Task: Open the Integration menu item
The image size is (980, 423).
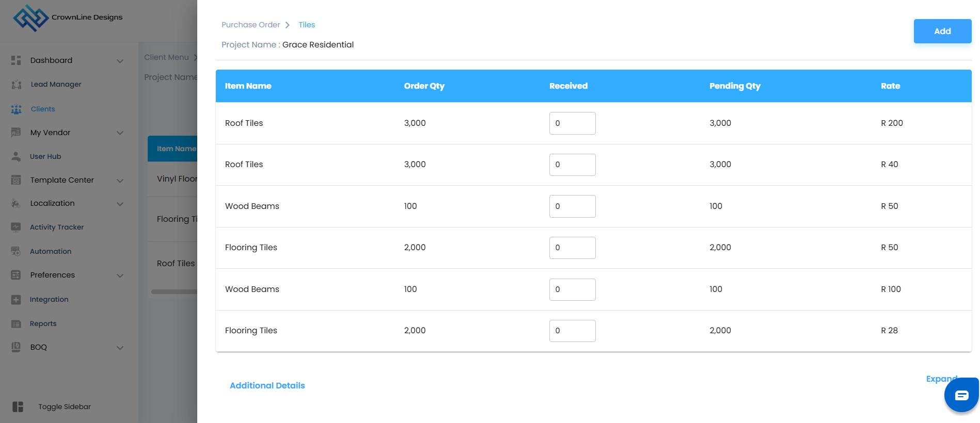Action: click(x=49, y=300)
